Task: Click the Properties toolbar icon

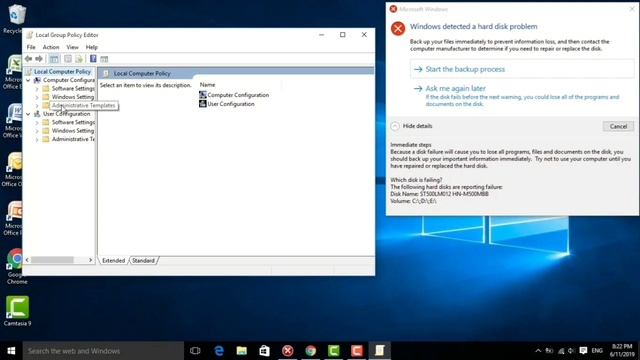Action: (x=68, y=59)
